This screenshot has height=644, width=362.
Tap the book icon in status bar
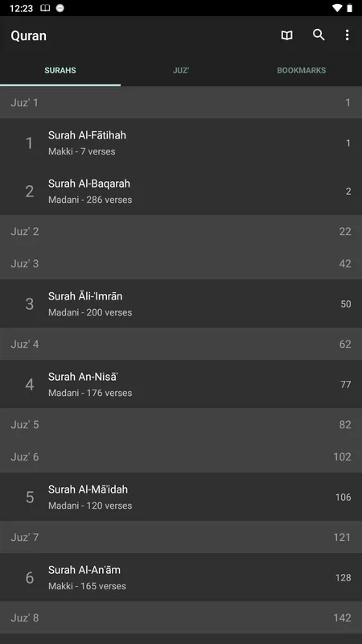point(45,8)
